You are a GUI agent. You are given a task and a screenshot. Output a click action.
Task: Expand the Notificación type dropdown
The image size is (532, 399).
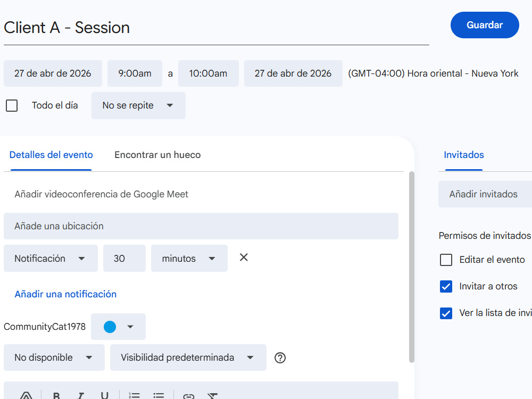(x=51, y=259)
